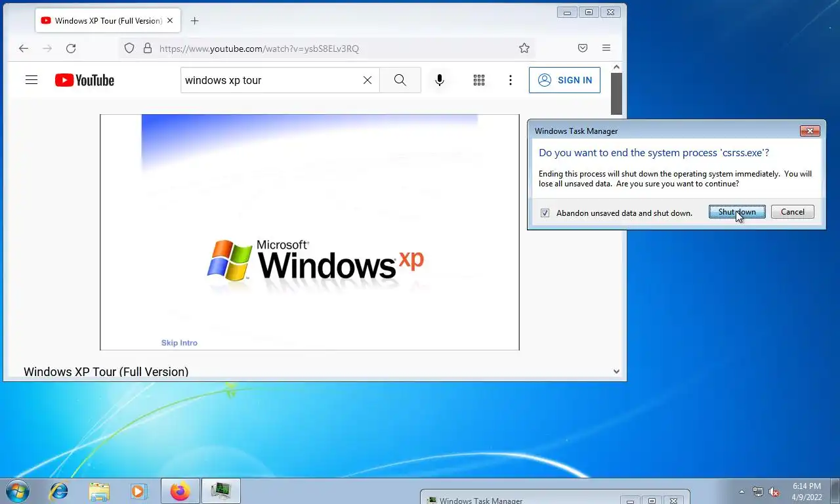Show hidden tray icons arrow
Screen dimensions: 840x504
click(x=742, y=492)
